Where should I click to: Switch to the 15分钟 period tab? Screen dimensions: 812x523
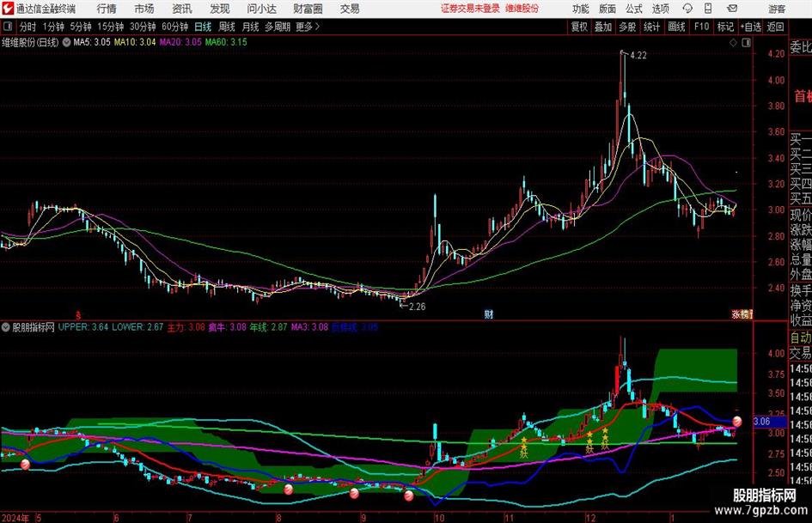click(x=111, y=27)
